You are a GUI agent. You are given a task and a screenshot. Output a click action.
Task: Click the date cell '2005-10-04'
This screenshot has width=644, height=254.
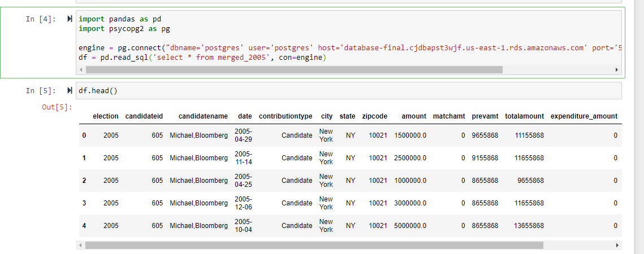coord(244,225)
